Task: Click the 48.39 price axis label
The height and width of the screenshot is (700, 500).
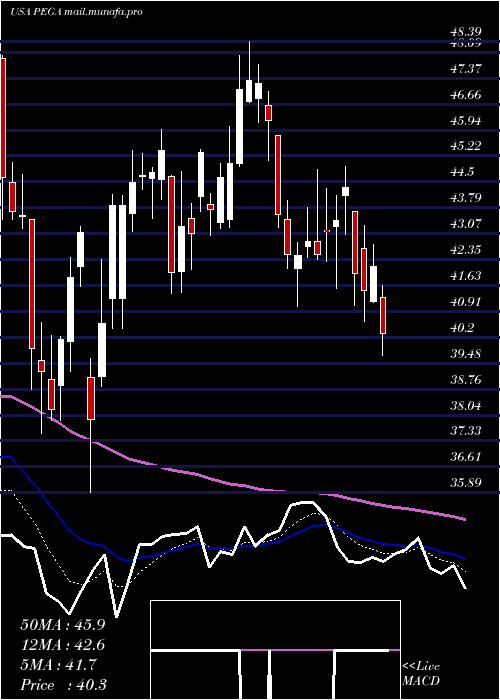Action: pos(465,32)
